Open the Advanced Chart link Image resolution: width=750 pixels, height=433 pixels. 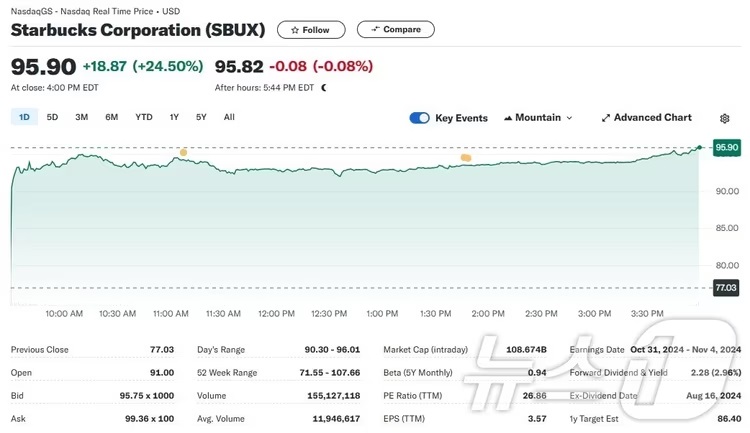[652, 118]
